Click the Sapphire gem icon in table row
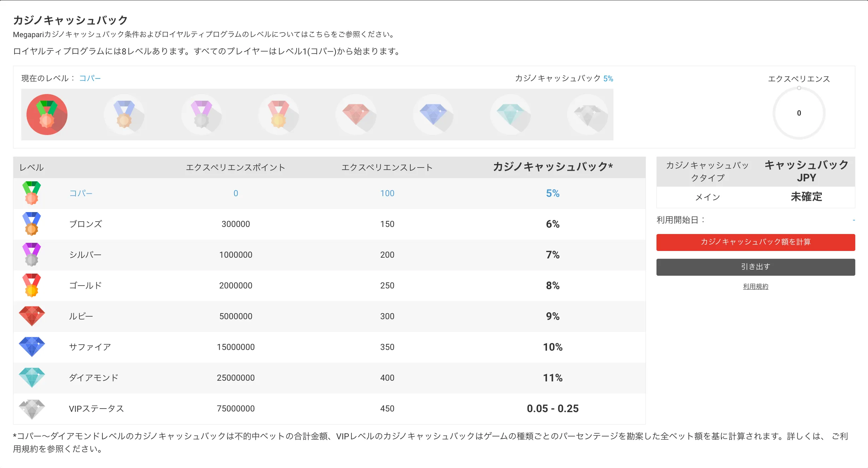The height and width of the screenshot is (468, 868). (32, 347)
